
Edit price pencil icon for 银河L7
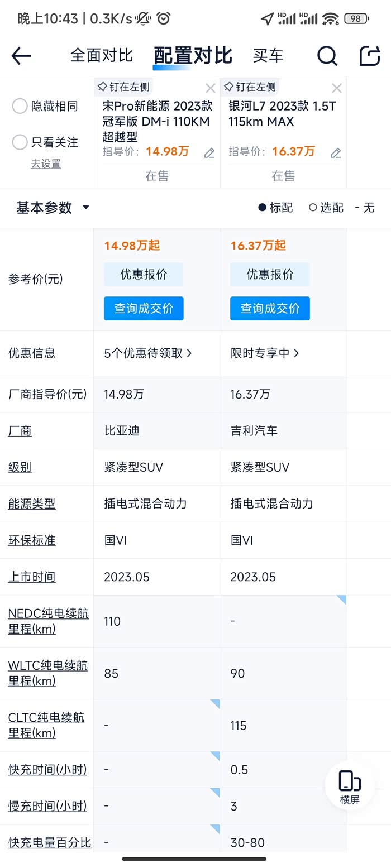336,153
